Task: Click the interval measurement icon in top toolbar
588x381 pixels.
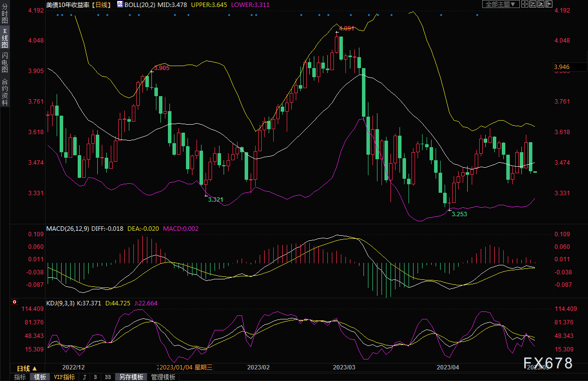Action: pyautogui.click(x=533, y=4)
